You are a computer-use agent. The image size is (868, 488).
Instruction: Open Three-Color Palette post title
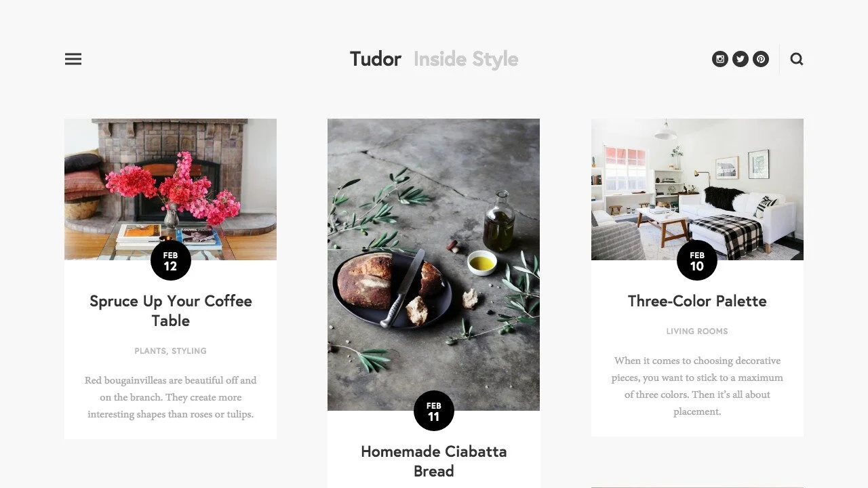(x=697, y=301)
